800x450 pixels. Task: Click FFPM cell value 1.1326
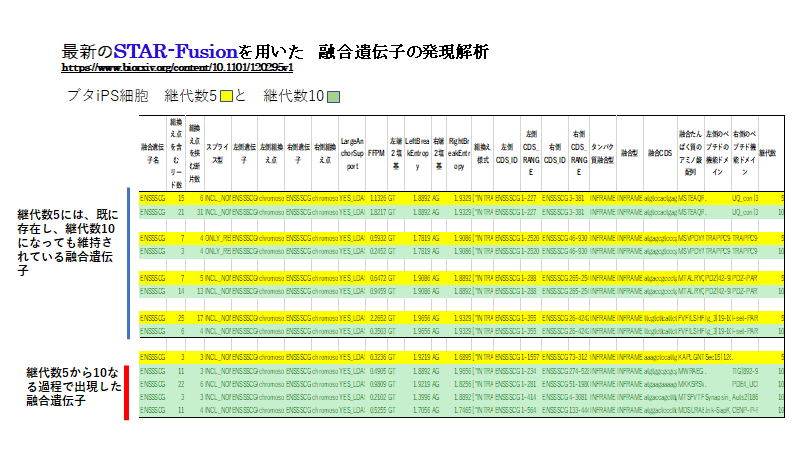coord(378,198)
